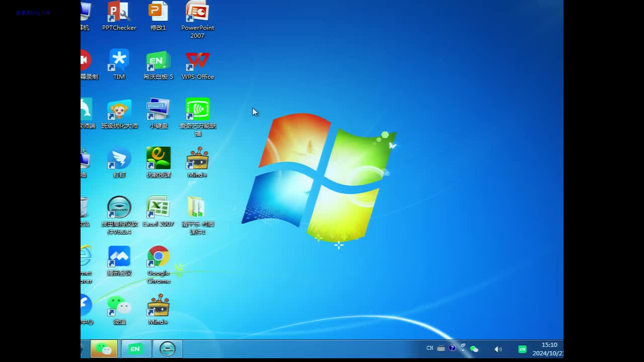Open the 钉钉 DingTalk shortcut
The width and height of the screenshot is (644, 362).
[119, 162]
